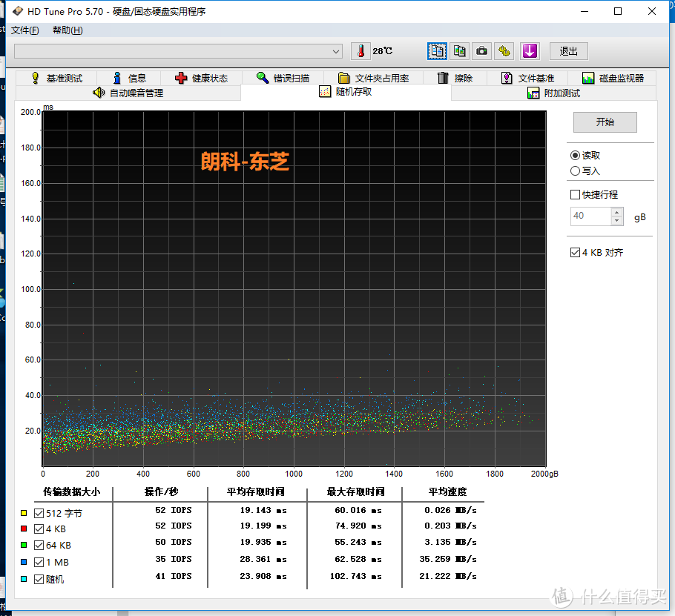675x616 pixels.
Task: Click the 操作/秒 column header
Action: click(x=161, y=491)
